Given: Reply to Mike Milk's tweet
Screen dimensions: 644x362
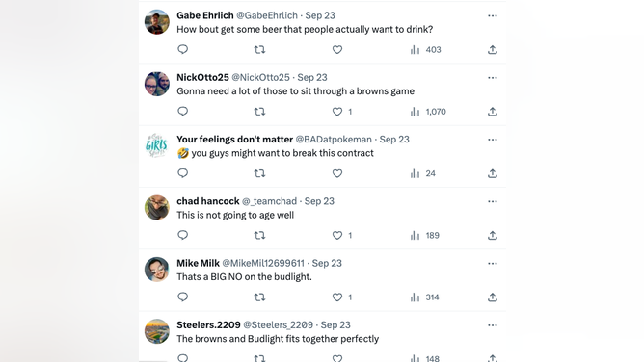Looking at the screenshot, I should [x=183, y=297].
